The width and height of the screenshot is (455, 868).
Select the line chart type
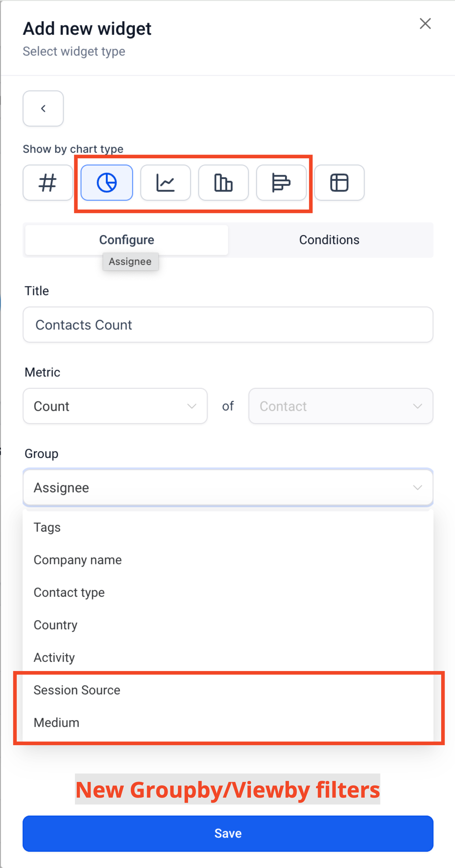click(x=165, y=183)
